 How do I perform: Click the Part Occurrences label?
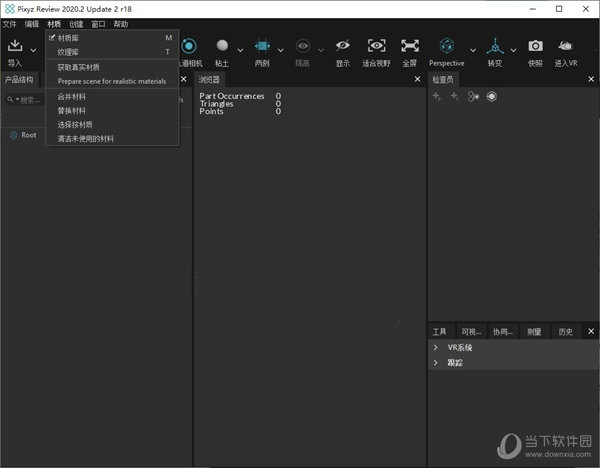tap(232, 96)
